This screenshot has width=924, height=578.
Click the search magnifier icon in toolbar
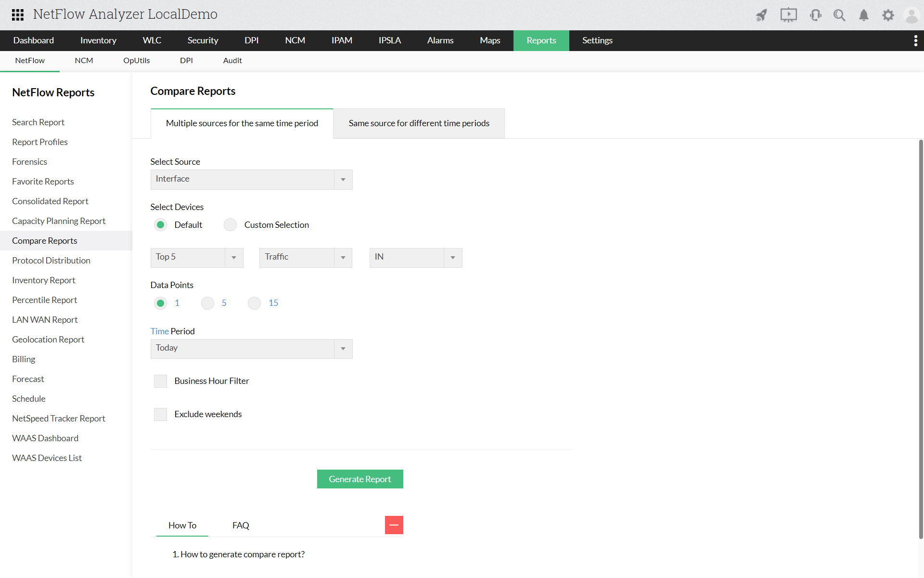click(839, 14)
